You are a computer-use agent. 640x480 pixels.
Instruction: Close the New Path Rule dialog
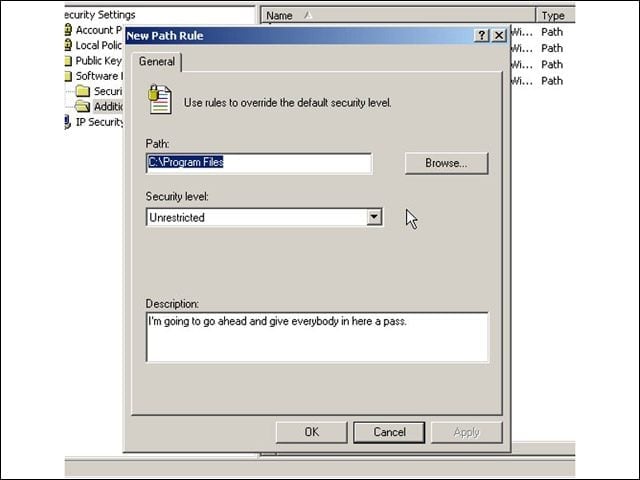tap(499, 36)
